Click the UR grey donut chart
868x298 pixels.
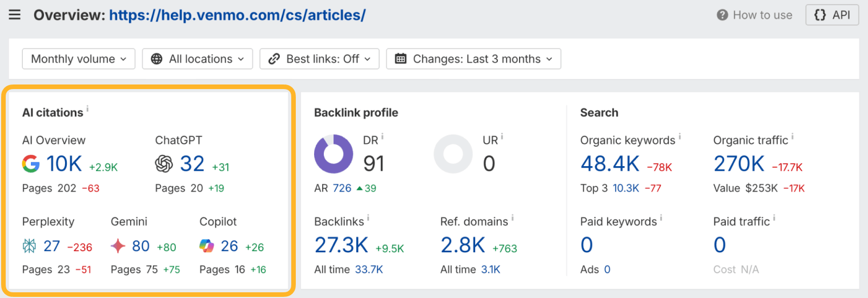click(x=453, y=154)
